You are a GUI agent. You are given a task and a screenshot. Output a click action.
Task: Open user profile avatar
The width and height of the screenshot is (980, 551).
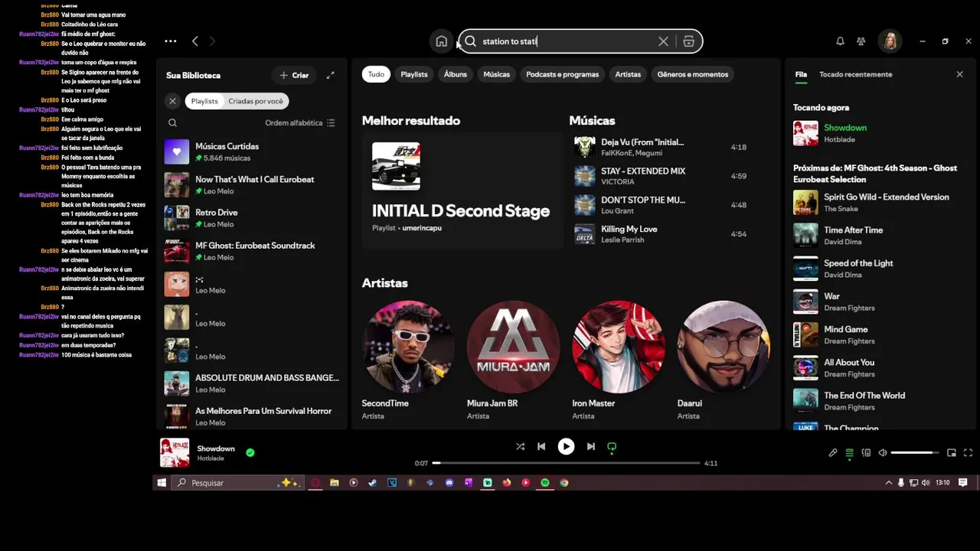coord(890,41)
